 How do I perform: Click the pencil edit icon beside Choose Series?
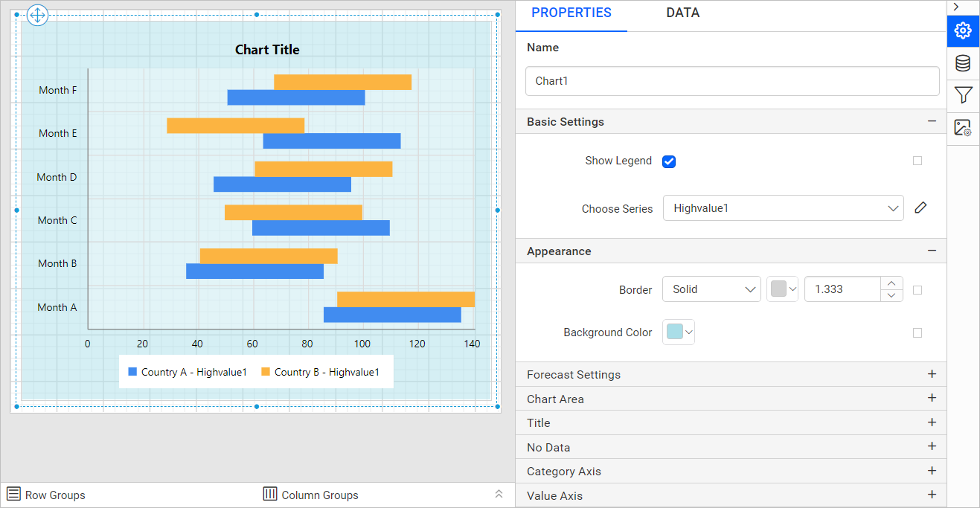coord(920,208)
